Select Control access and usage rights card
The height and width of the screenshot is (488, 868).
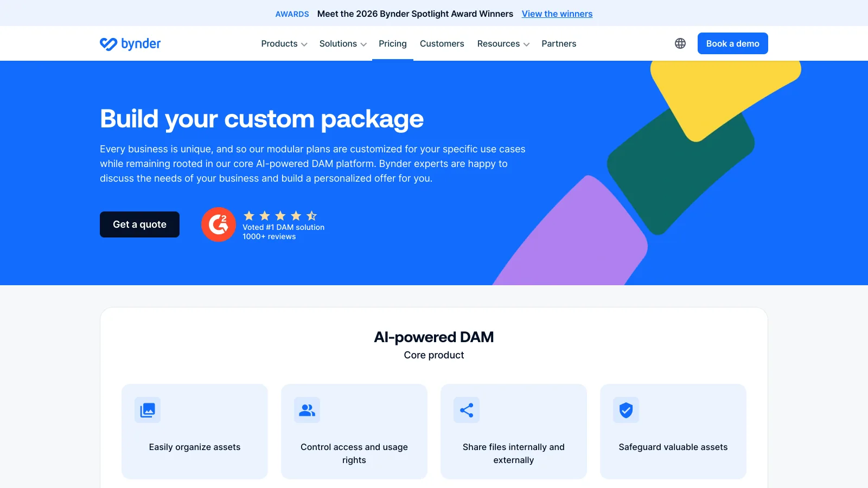click(x=354, y=432)
